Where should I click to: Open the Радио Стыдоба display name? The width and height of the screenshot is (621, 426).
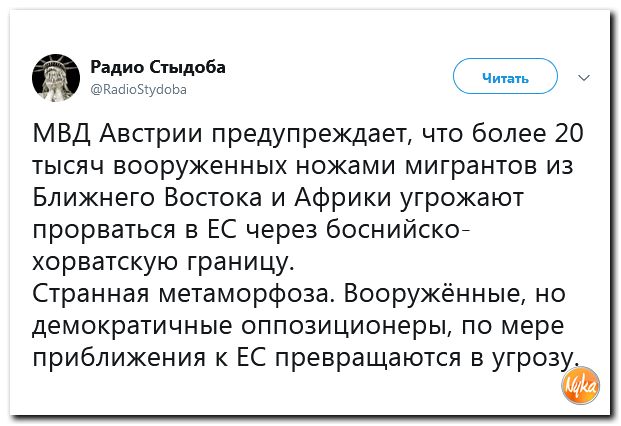coord(158,67)
